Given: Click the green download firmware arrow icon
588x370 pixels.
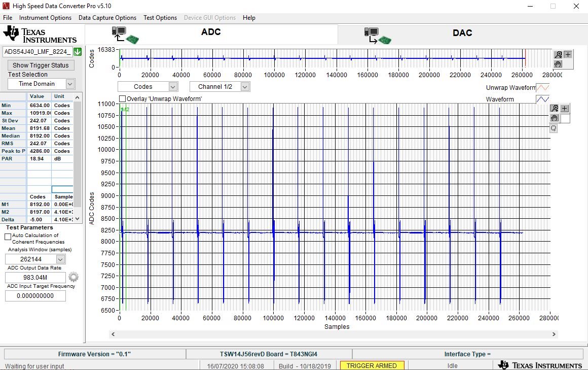Looking at the screenshot, I should point(78,52).
